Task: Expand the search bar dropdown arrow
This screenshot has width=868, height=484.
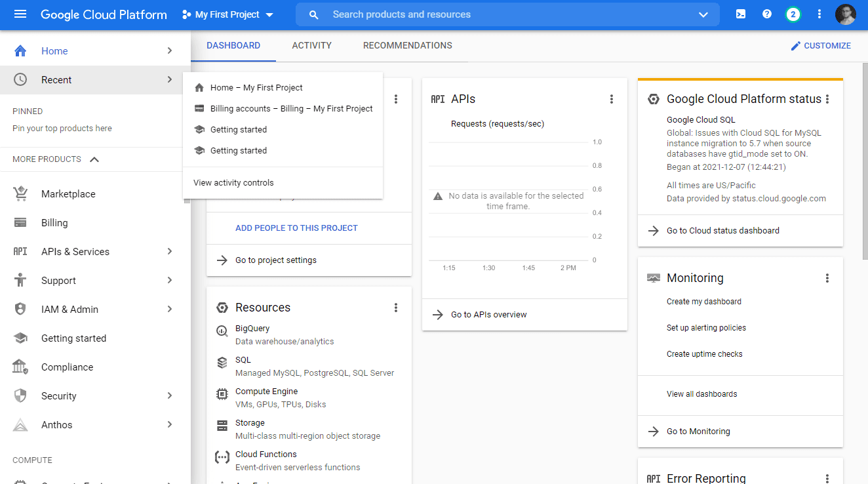Action: point(703,14)
